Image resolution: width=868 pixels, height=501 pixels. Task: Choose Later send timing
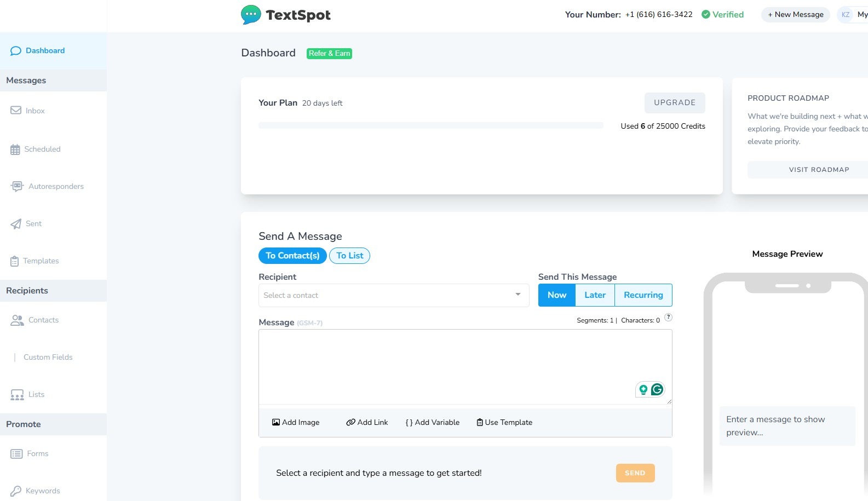click(595, 295)
